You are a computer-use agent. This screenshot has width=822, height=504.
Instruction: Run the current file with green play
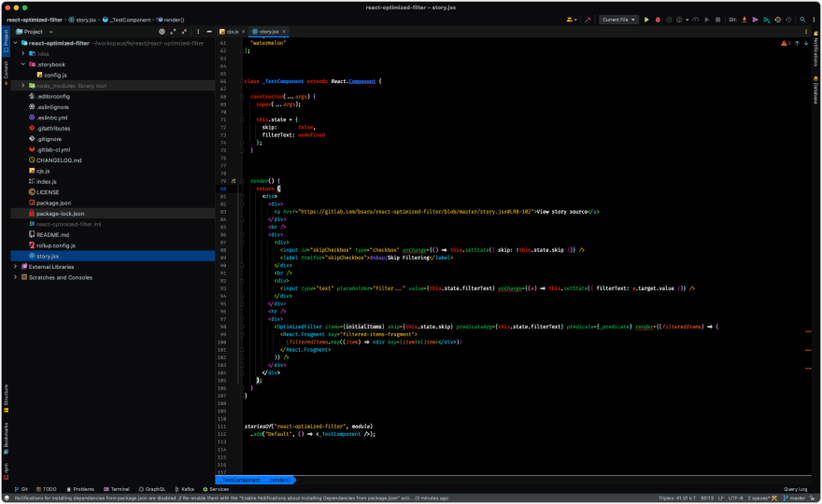(x=646, y=20)
